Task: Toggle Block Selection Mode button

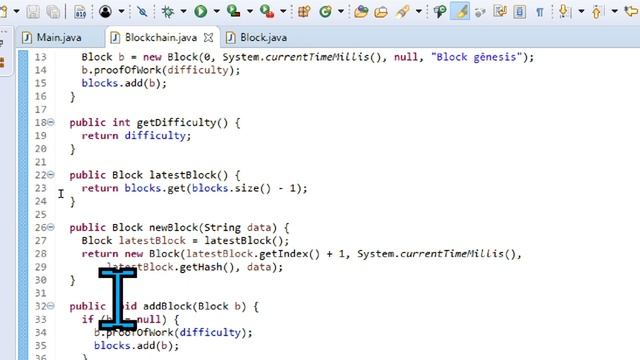Action: point(520,11)
